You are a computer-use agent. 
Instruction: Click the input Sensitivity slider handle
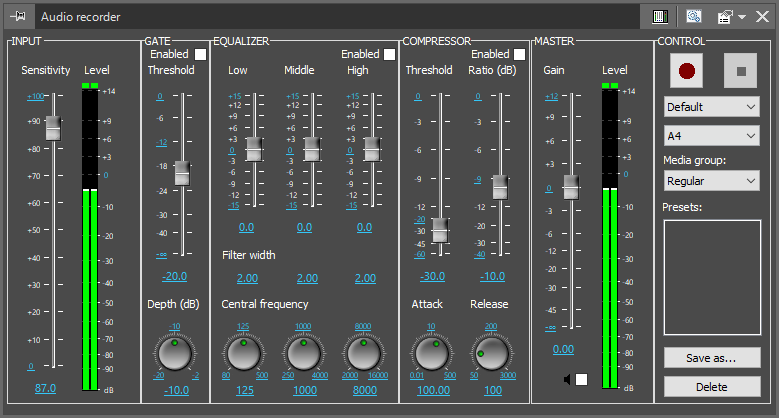point(53,127)
